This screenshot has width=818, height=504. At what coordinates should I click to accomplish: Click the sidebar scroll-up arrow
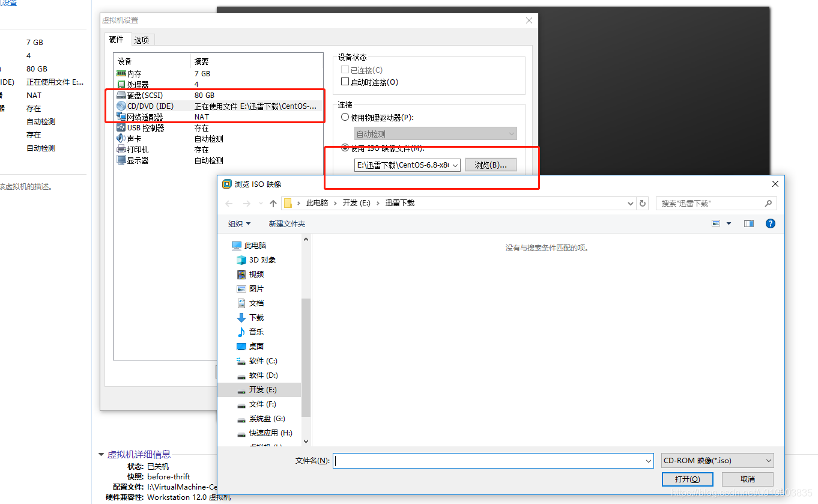point(306,239)
